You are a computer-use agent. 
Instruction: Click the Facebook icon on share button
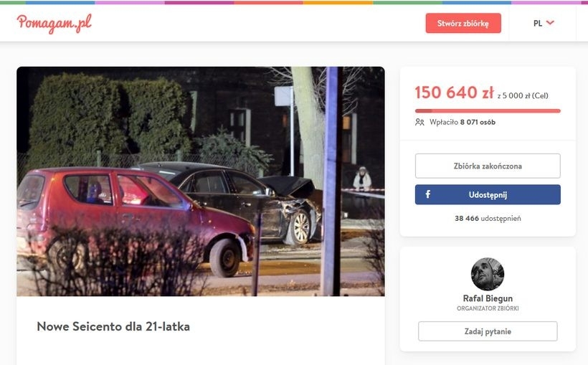click(427, 194)
